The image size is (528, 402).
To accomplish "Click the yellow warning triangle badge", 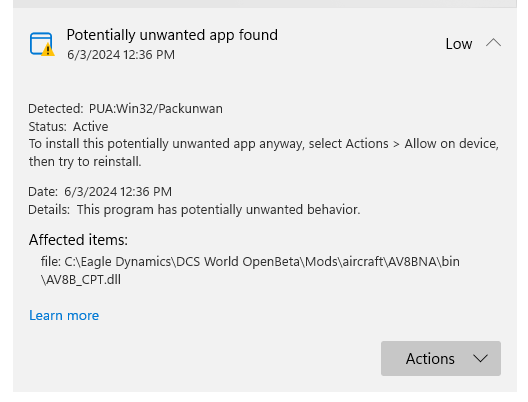I will (x=48, y=50).
